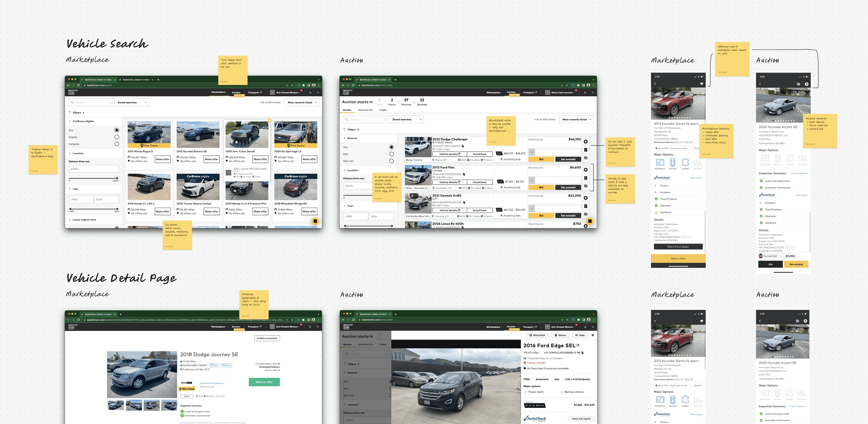Switch to the Watchlist (0) tab
868x424 pixels.
click(365, 110)
